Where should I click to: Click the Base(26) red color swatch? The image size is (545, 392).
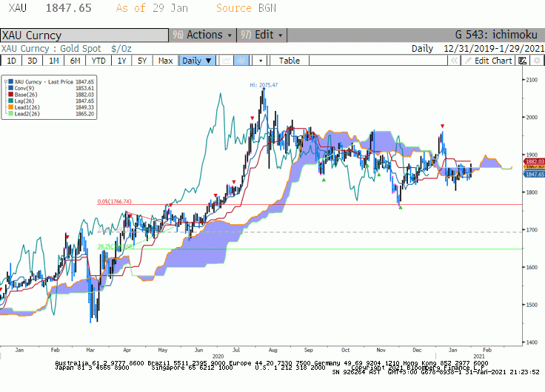point(11,95)
